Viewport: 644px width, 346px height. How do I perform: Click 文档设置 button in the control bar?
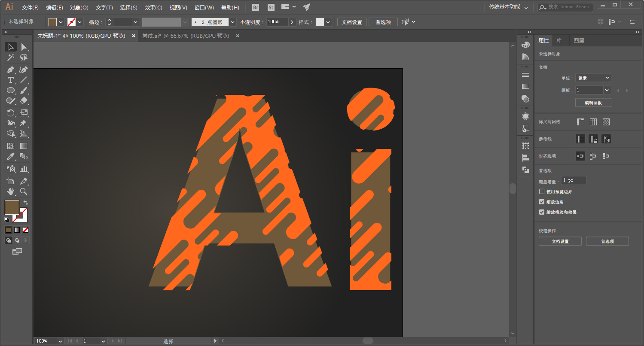pos(352,22)
